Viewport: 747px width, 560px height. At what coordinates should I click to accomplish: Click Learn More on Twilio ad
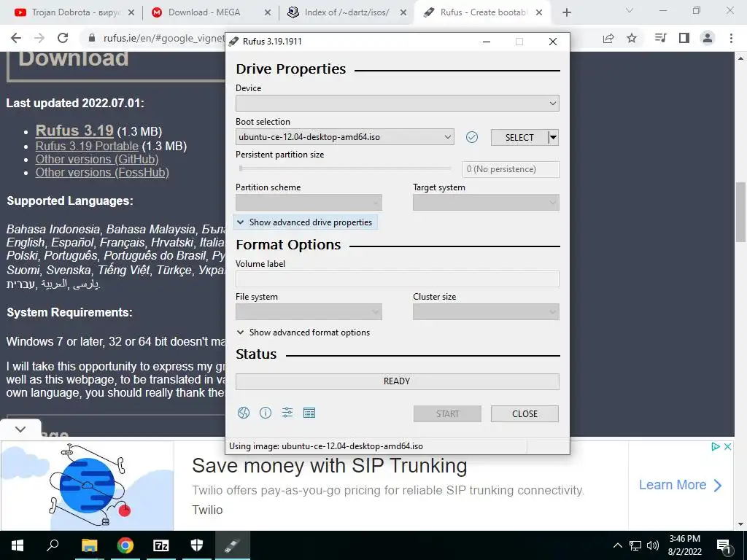pos(681,485)
